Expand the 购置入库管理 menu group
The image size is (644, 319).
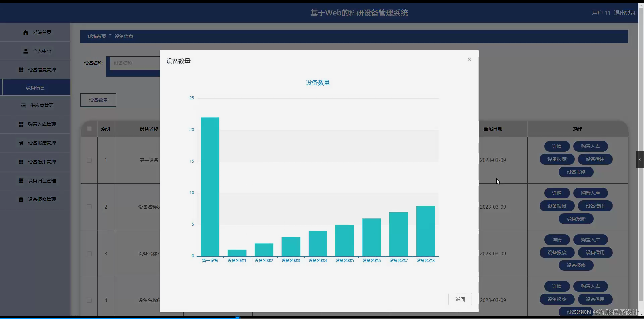42,124
